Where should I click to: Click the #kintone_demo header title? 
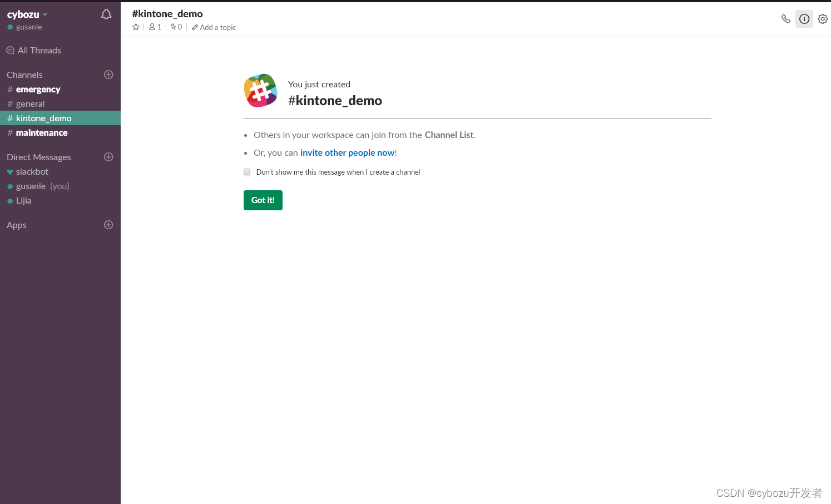point(167,13)
